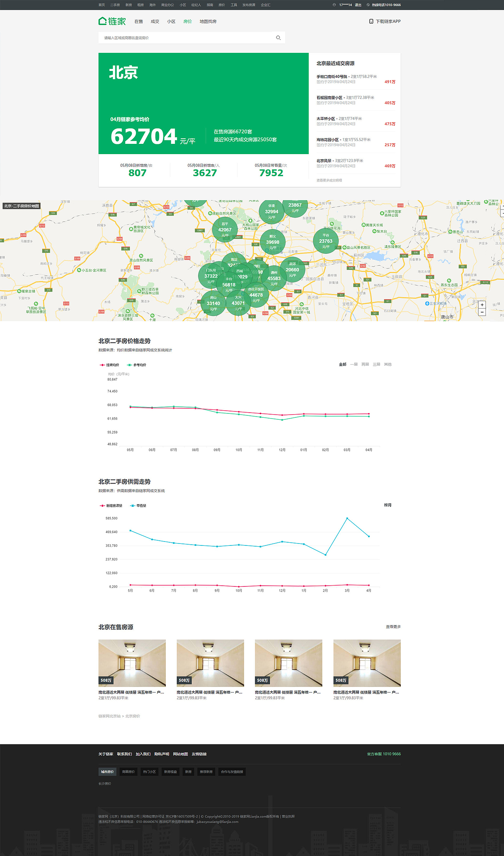This screenshot has width=504, height=856.
Task: Click the phone icon beside 下载链家APP
Action: tap(371, 21)
